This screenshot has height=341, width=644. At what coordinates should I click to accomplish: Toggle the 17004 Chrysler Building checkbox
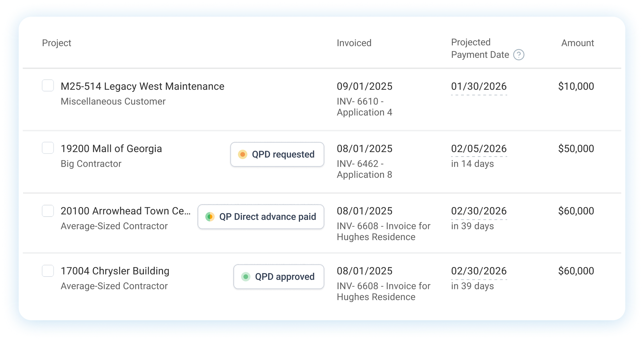(48, 271)
